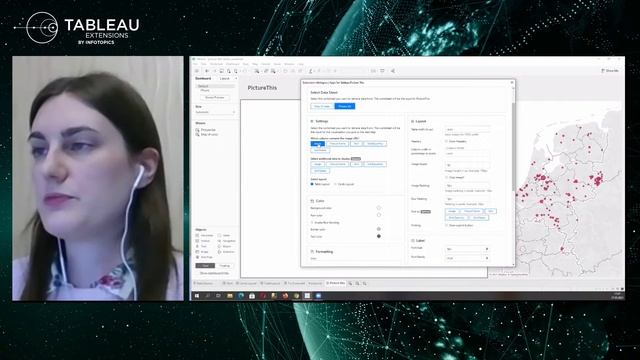Open the File menu

tap(196, 64)
